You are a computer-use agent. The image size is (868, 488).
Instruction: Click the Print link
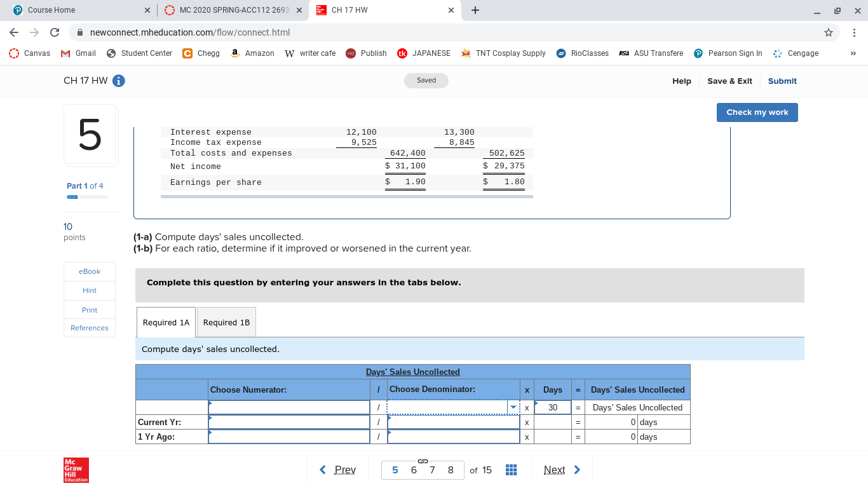pyautogui.click(x=90, y=310)
